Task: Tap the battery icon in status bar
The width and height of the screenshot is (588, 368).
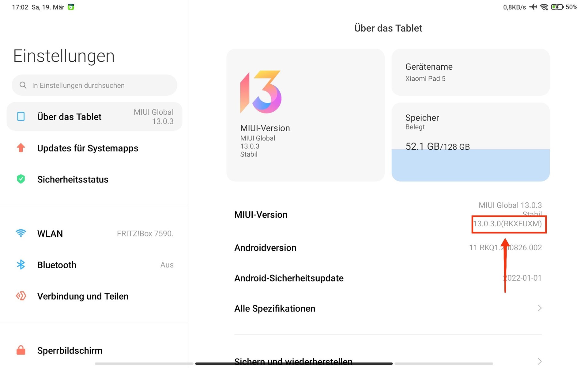Action: [557, 7]
